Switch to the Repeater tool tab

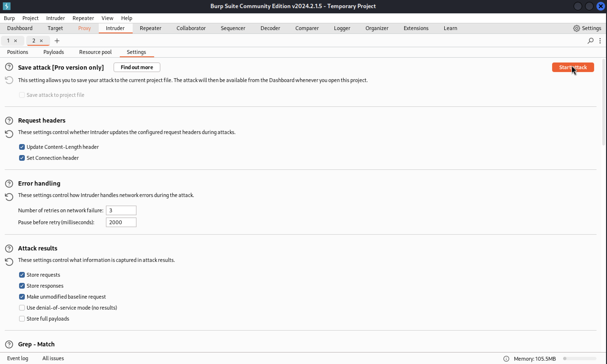[x=150, y=28]
